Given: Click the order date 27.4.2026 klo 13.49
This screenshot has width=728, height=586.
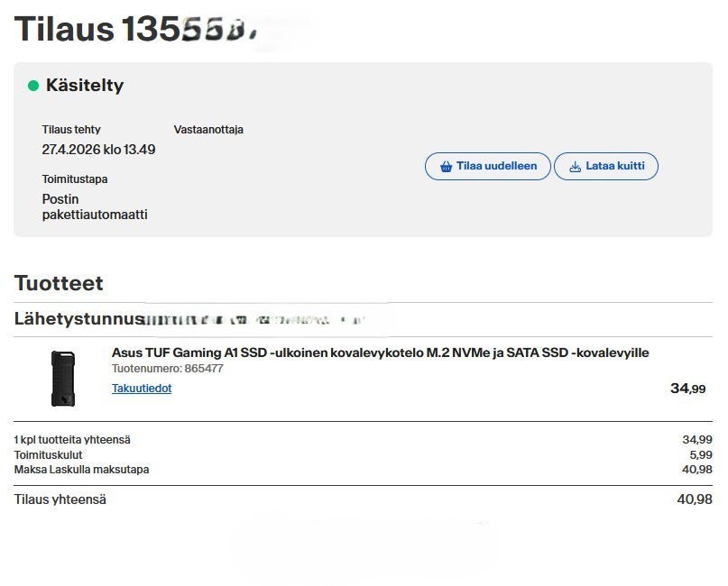Looking at the screenshot, I should pos(98,150).
